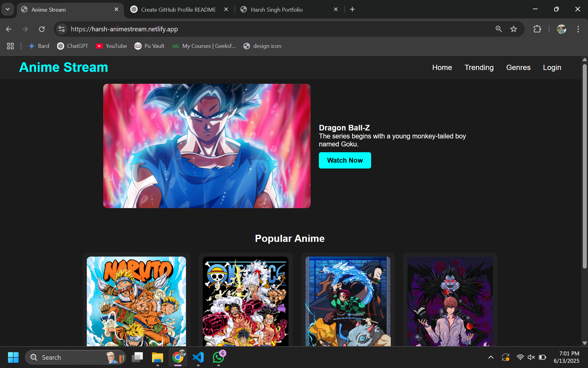Open the ChatGPT bookmark

[73, 46]
